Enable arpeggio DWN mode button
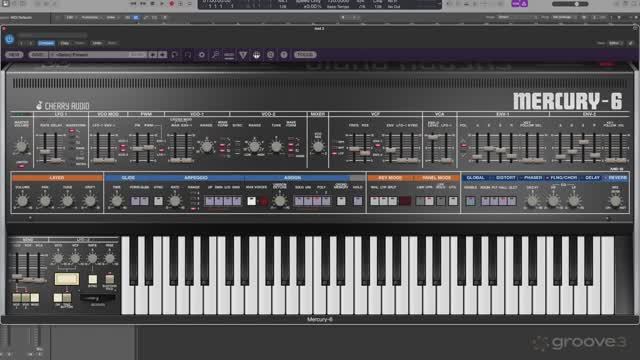Viewport: 640px width, 360px height. click(218, 201)
